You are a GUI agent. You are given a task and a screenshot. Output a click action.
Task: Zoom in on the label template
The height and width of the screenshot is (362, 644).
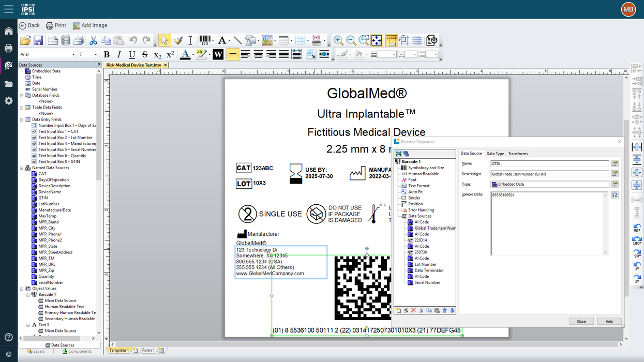[338, 40]
